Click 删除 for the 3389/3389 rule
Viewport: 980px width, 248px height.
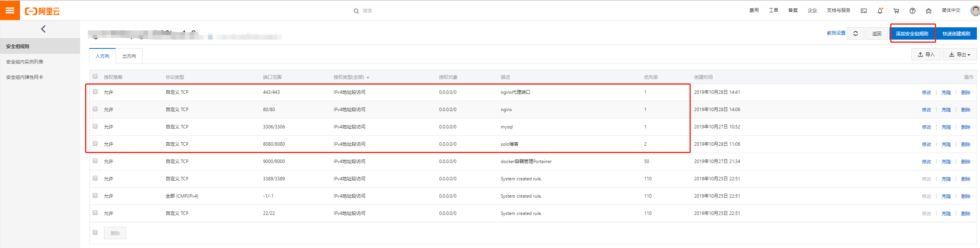965,179
